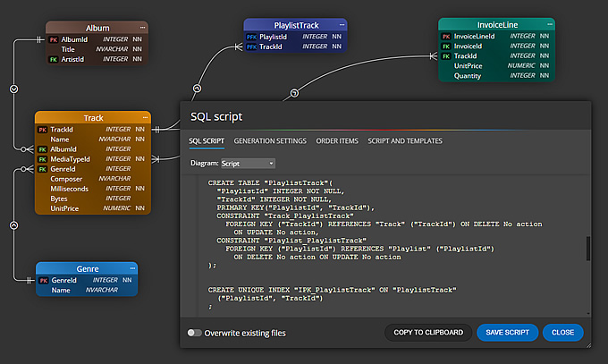Click the PK icon beside AlbumId
This screenshot has width=608, height=364.
tap(54, 39)
